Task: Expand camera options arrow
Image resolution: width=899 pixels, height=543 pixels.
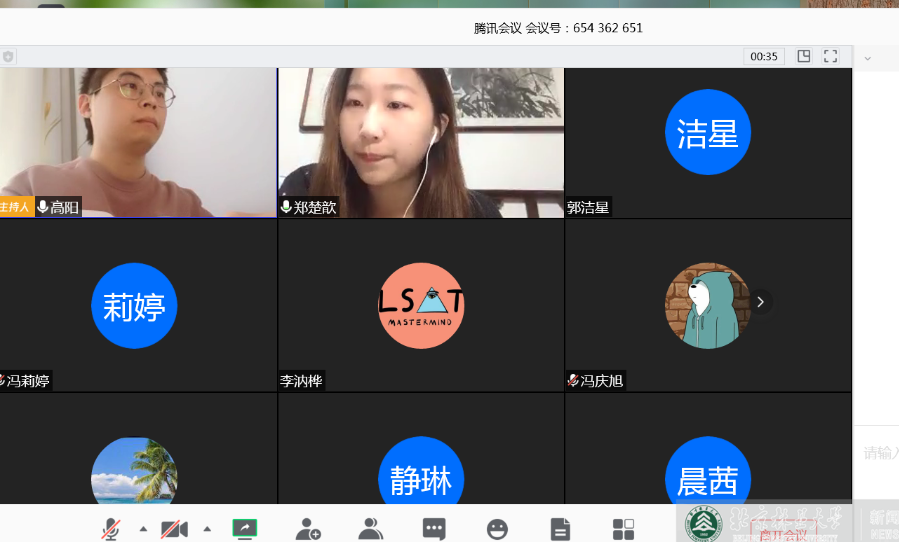Action: click(208, 529)
